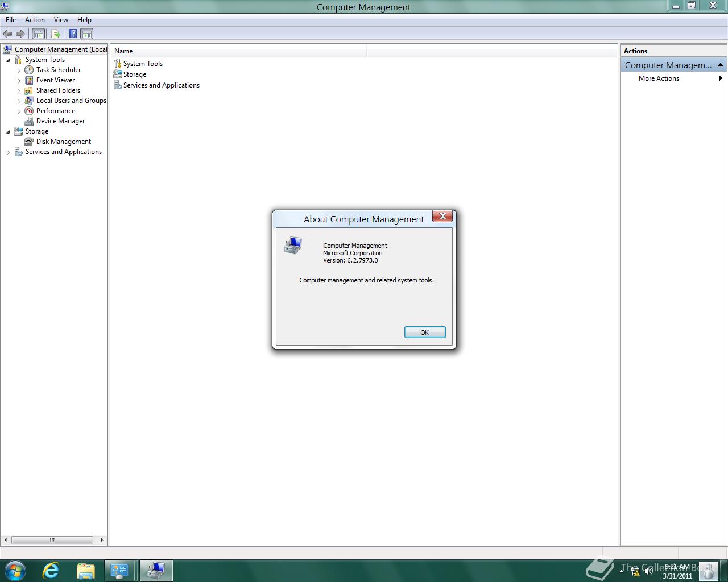Collapse the Storage tree node
Image resolution: width=728 pixels, height=582 pixels.
coord(8,131)
